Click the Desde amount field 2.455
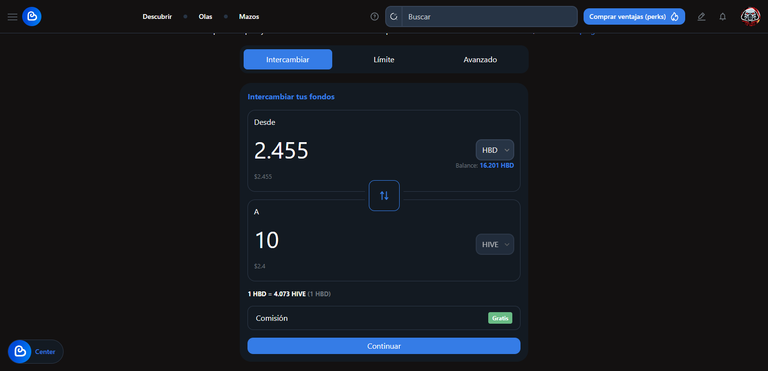768x371 pixels. click(281, 151)
